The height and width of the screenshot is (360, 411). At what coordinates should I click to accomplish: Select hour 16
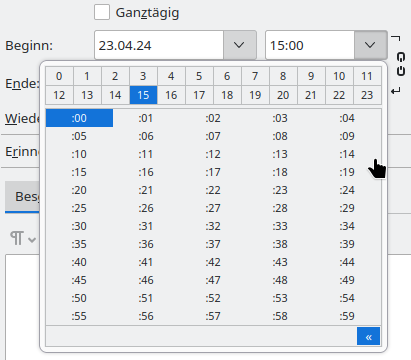tap(171, 95)
